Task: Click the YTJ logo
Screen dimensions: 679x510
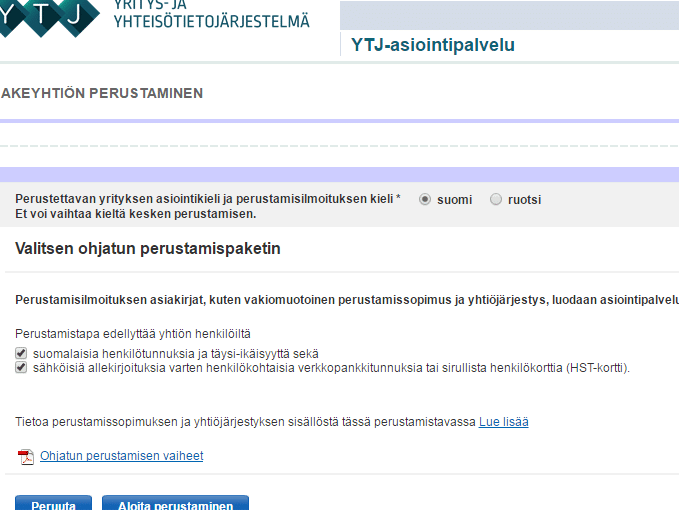Action: click(48, 16)
